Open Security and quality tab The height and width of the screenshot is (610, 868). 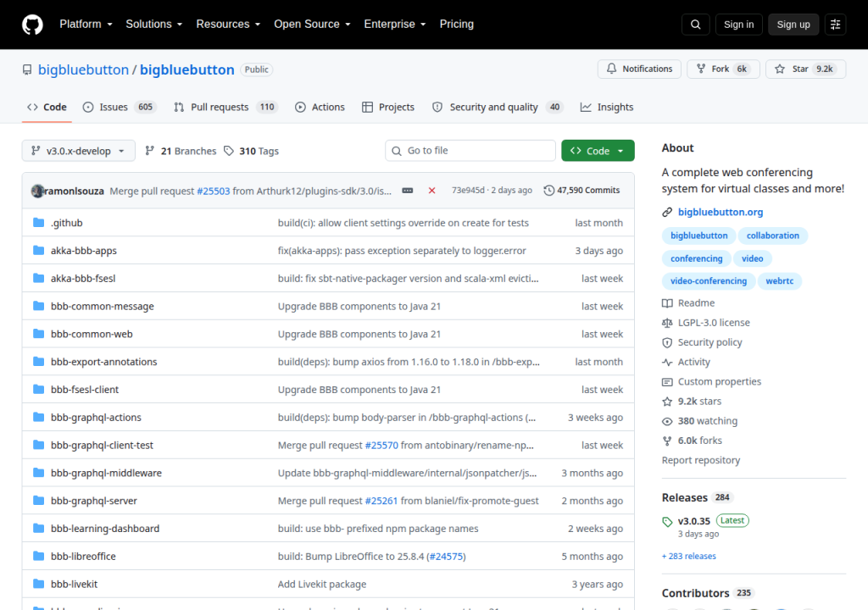pyautogui.click(x=497, y=107)
